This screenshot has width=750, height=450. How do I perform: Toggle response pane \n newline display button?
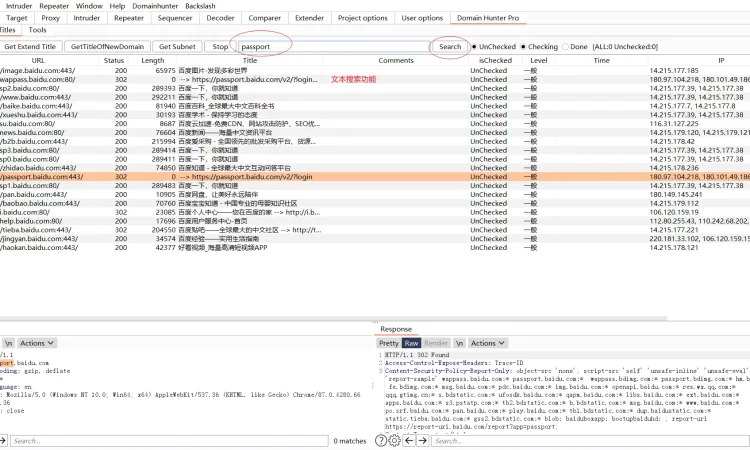(459, 343)
